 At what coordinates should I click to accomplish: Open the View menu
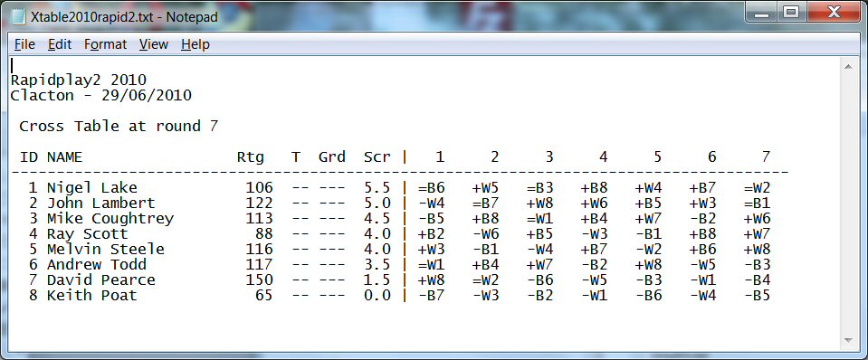(153, 44)
